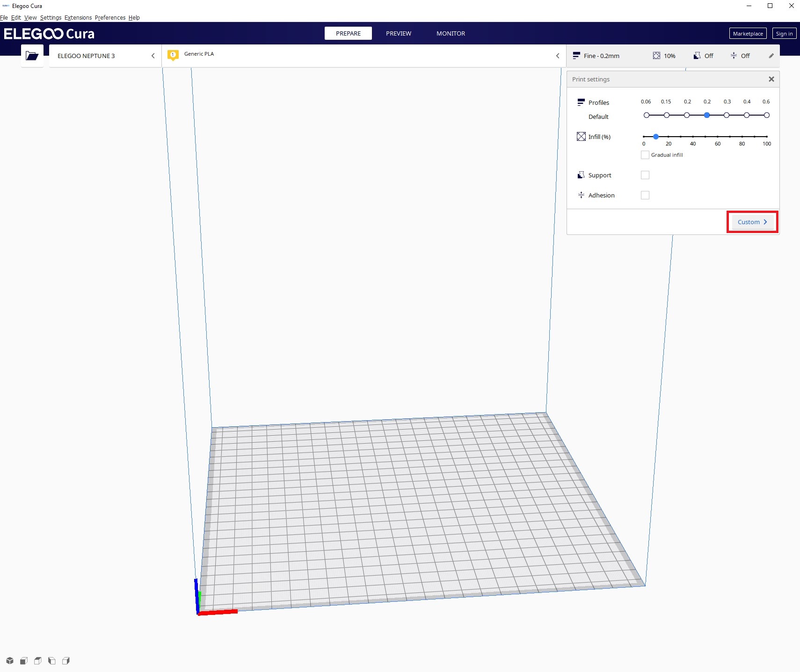Image resolution: width=800 pixels, height=672 pixels.
Task: Close the Print settings panel
Action: coord(771,79)
